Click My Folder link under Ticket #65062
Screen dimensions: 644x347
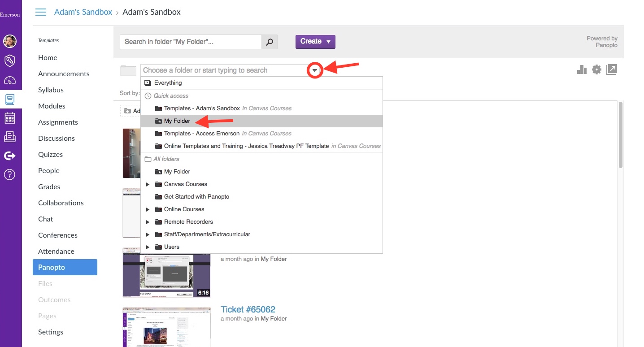(274, 319)
